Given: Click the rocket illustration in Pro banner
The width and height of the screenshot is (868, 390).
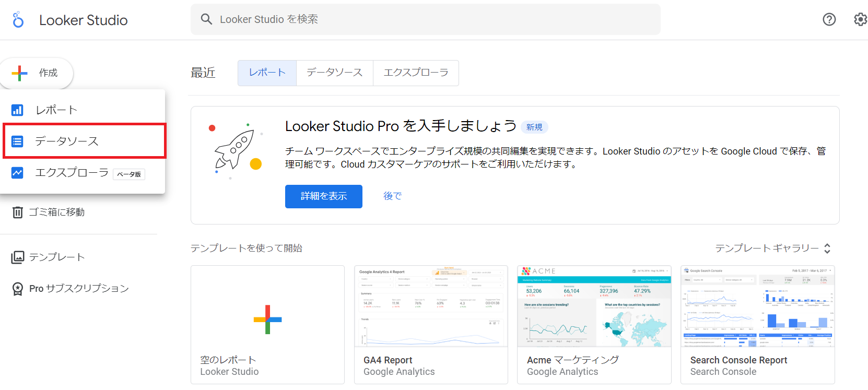Looking at the screenshot, I should click(235, 150).
